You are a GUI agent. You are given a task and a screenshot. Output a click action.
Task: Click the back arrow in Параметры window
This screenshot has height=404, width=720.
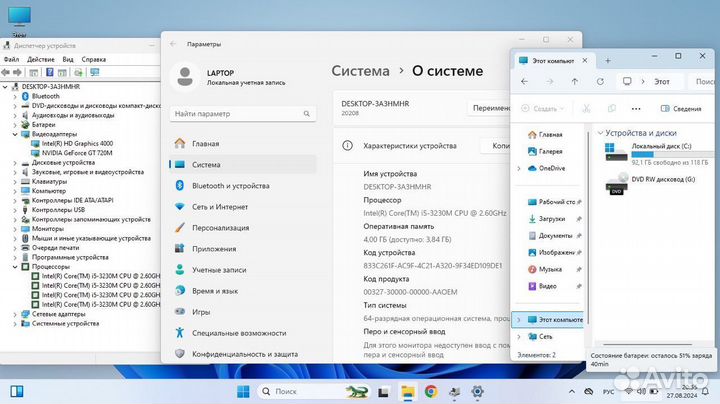[173, 44]
